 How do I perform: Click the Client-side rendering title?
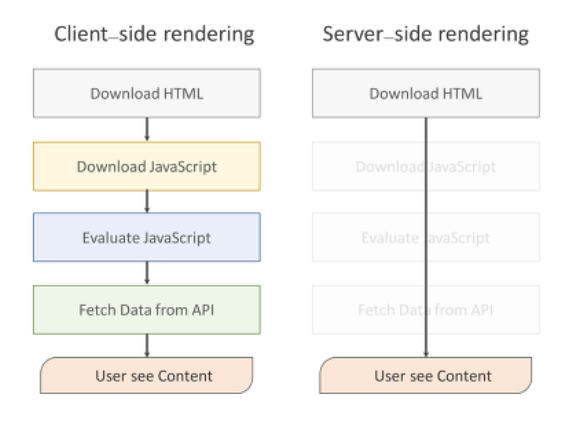154,34
